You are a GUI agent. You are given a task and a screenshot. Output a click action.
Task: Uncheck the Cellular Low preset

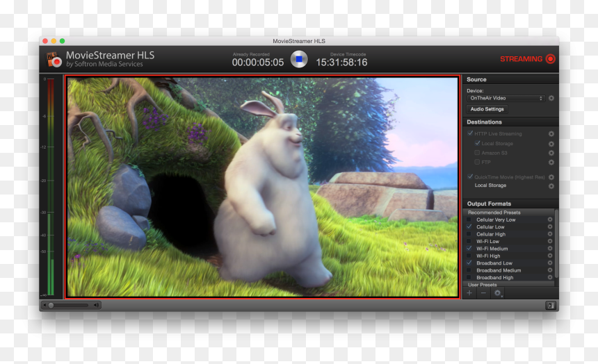tap(469, 226)
